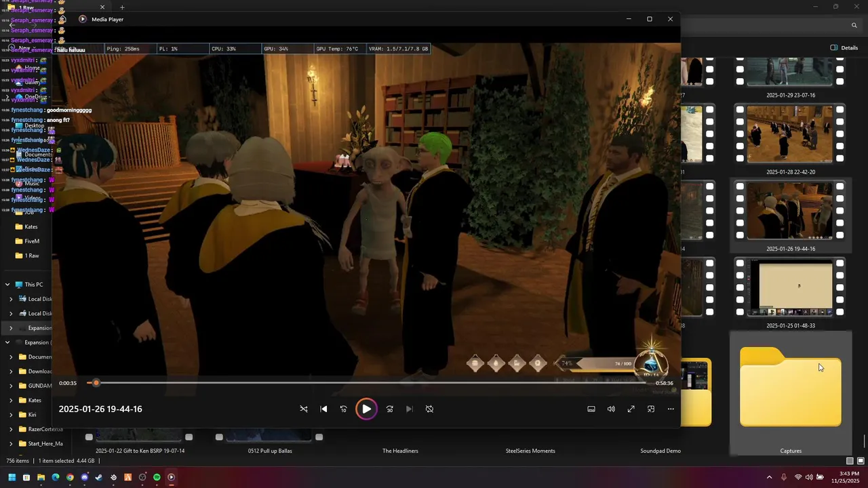Select the Start_Here_Ma folder
This screenshot has width=868, height=488.
click(x=39, y=443)
